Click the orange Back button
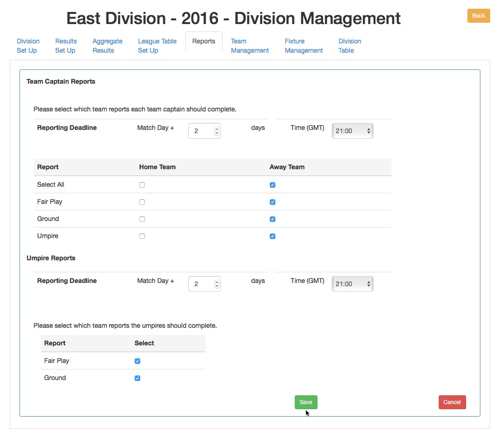Image resolution: width=504 pixels, height=436 pixels. pyautogui.click(x=479, y=16)
